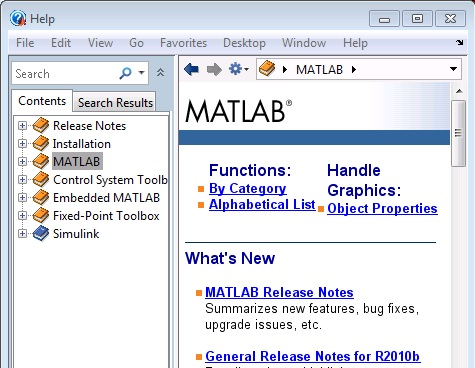The width and height of the screenshot is (475, 368).
Task: Select Installation in contents tree
Action: click(x=82, y=144)
